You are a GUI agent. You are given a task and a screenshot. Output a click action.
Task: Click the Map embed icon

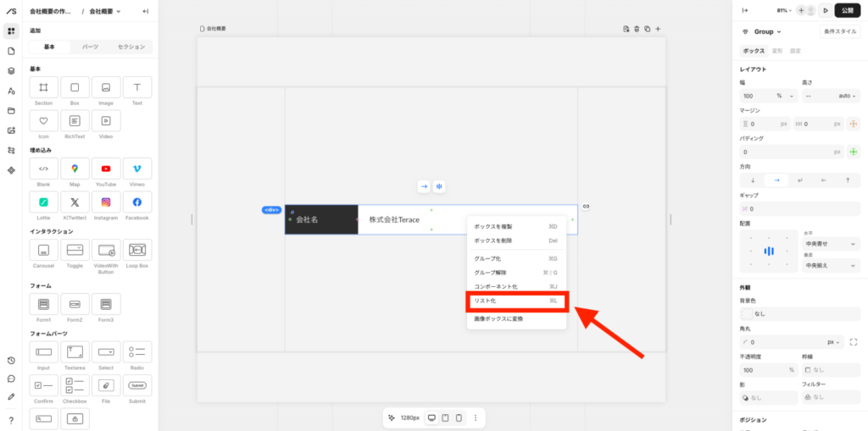click(x=75, y=169)
